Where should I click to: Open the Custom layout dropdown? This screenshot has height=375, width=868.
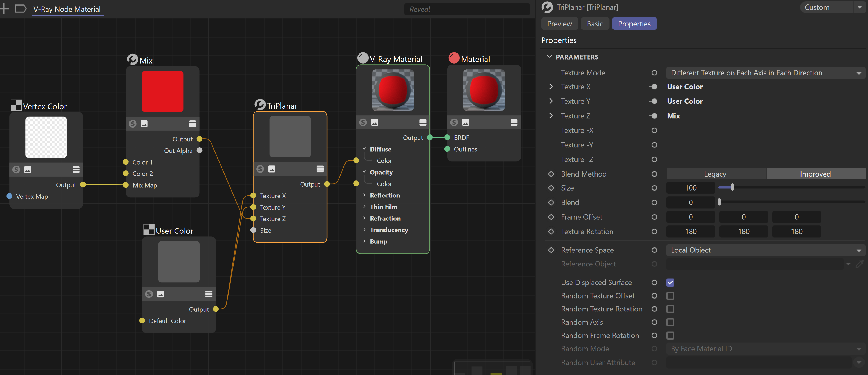pos(833,7)
